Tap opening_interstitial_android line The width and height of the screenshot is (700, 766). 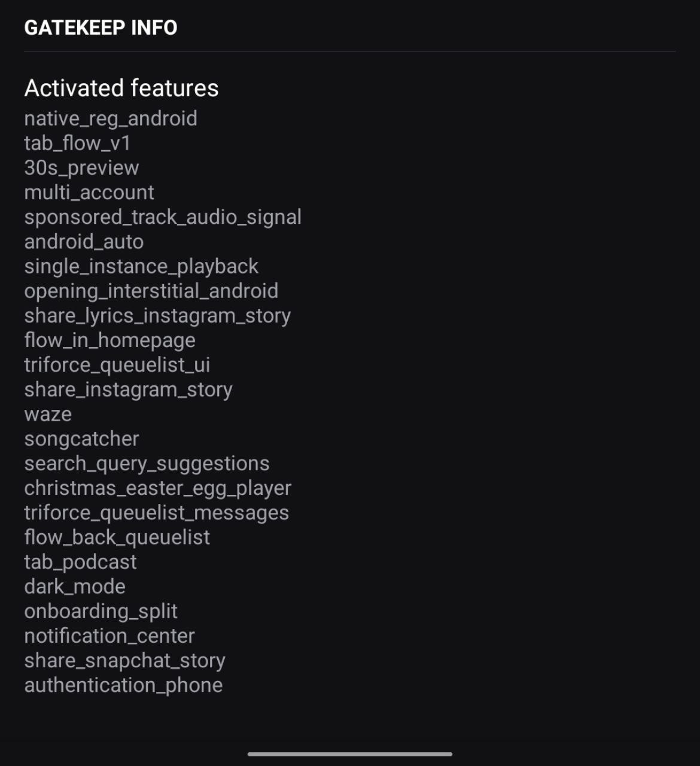click(x=151, y=291)
